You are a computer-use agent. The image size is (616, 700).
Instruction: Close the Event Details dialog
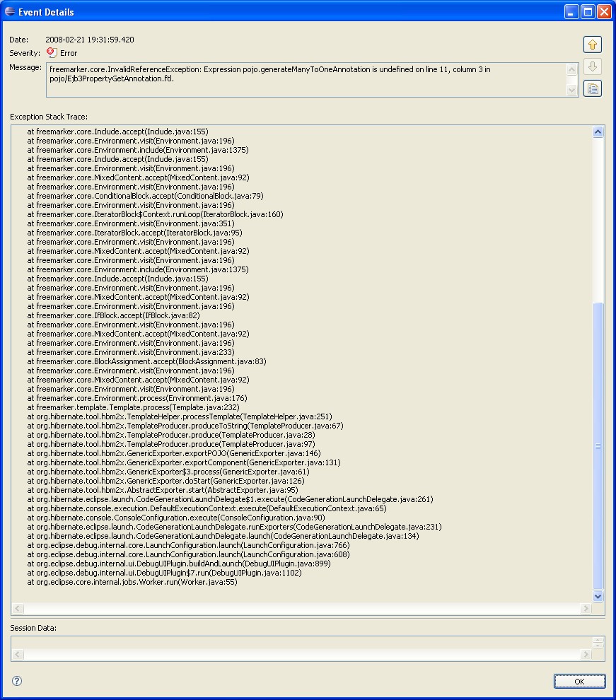(x=604, y=11)
